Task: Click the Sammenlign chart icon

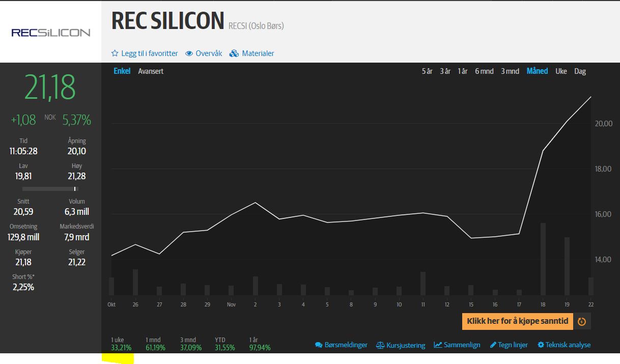Action: coord(438,345)
